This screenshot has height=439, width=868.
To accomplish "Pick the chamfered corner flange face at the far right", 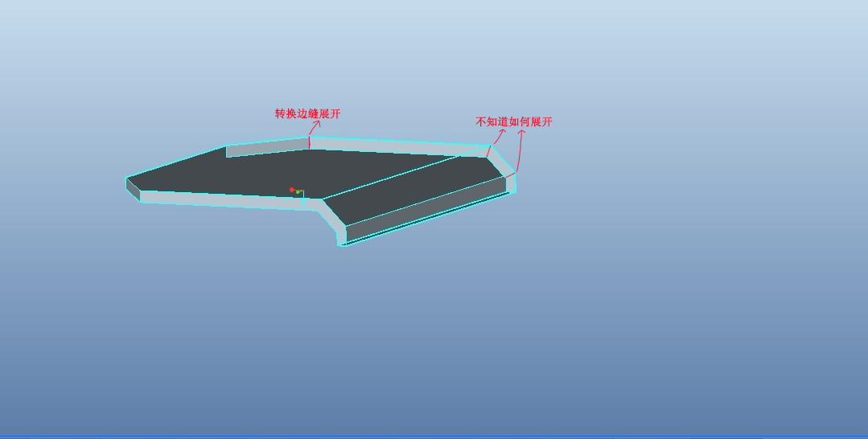I will (x=501, y=161).
